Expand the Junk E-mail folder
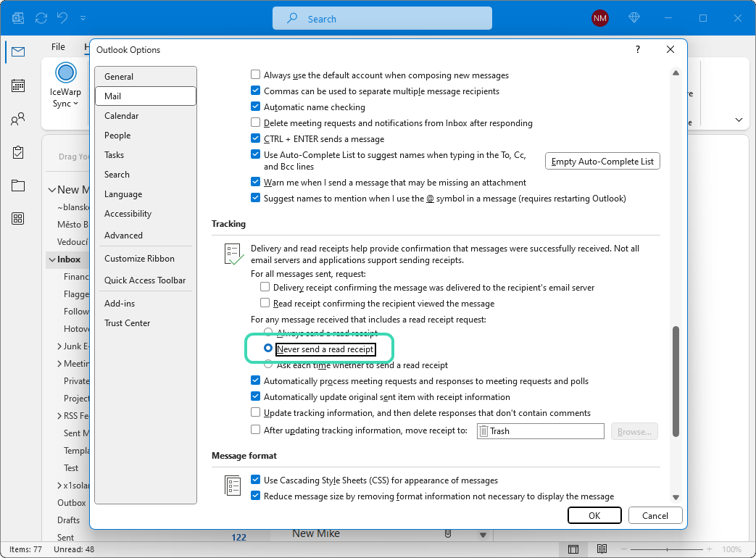 click(59, 346)
